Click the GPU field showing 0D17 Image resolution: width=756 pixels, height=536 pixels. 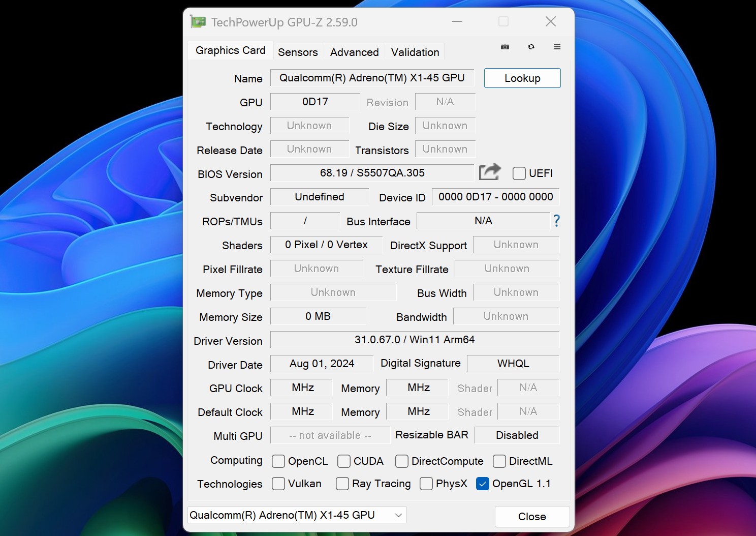(x=315, y=102)
